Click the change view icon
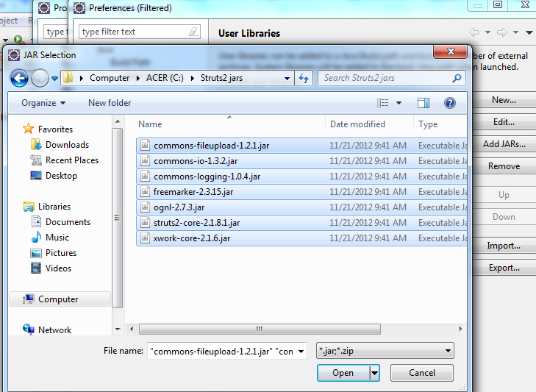 tap(383, 103)
